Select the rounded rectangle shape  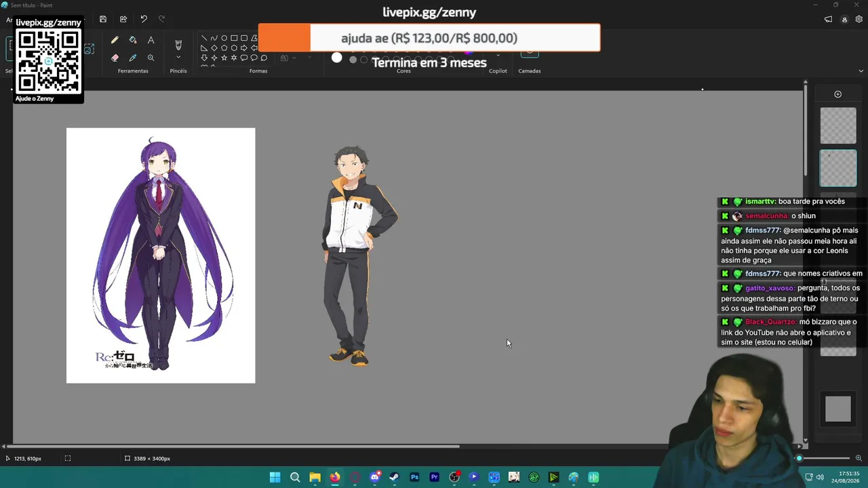click(244, 38)
